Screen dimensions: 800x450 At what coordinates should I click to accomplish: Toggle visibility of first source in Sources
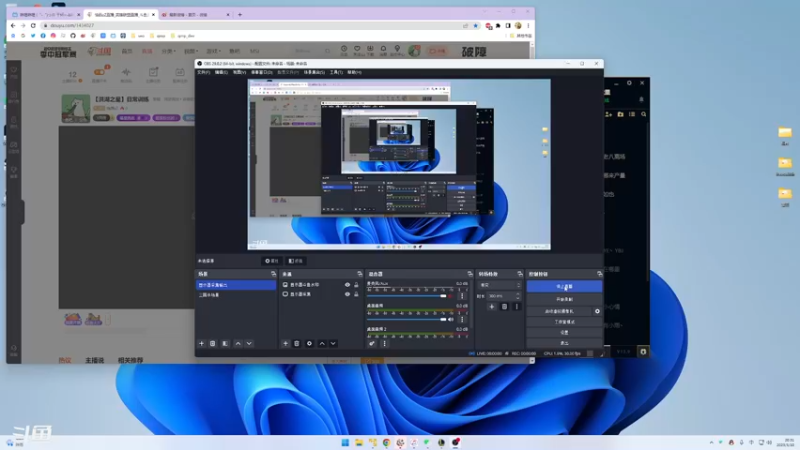tap(347, 285)
